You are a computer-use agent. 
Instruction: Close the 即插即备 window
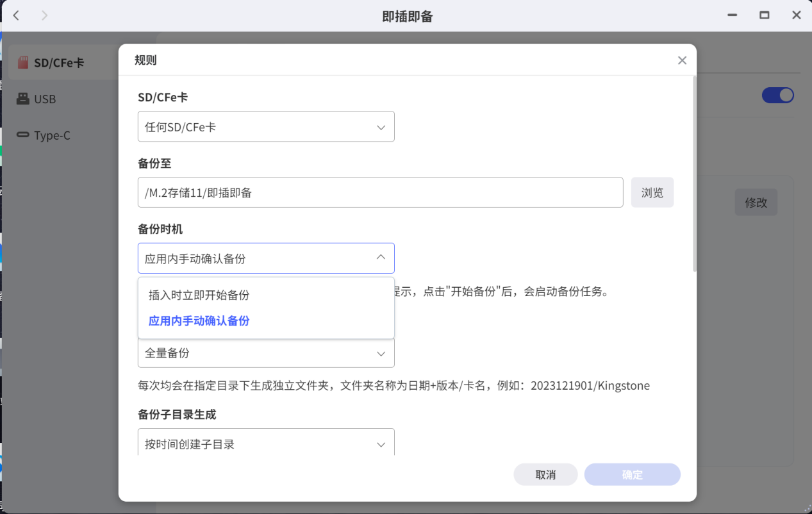(797, 15)
